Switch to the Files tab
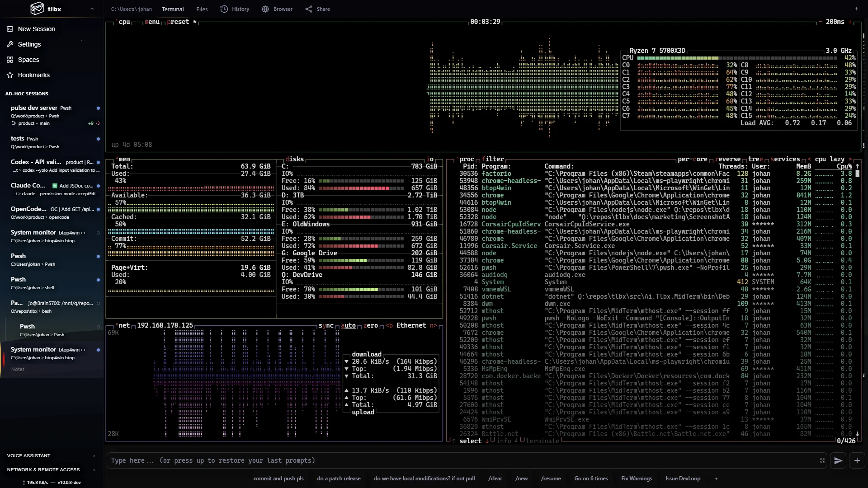Image resolution: width=868 pixels, height=488 pixels. pos(202,9)
